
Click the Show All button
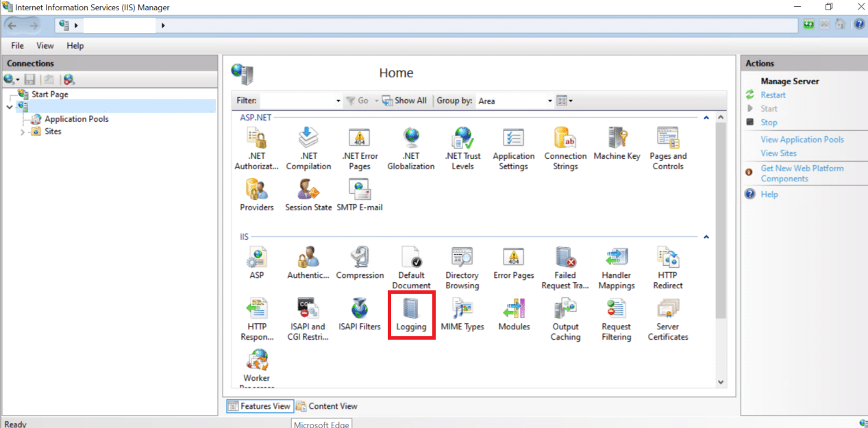tap(405, 101)
